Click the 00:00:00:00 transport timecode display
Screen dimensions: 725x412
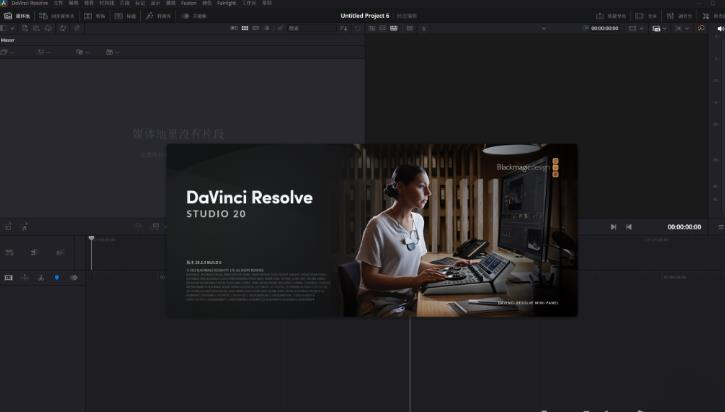point(684,227)
